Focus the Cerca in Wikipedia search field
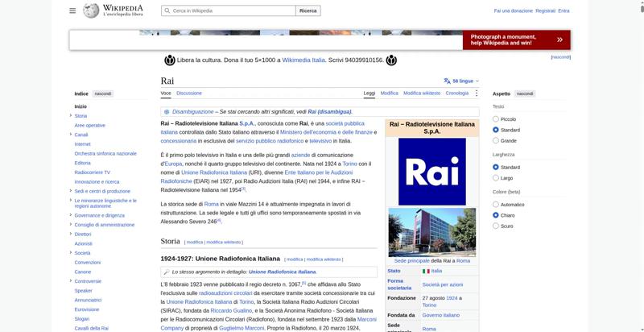The height and width of the screenshot is (332, 644). coord(229,10)
